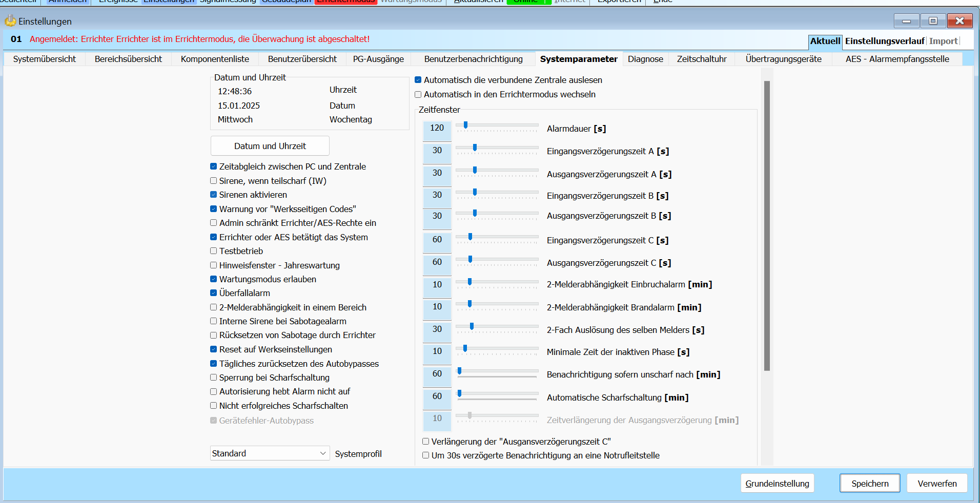
Task: Disable the Überfallalarm option
Action: pyautogui.click(x=214, y=293)
